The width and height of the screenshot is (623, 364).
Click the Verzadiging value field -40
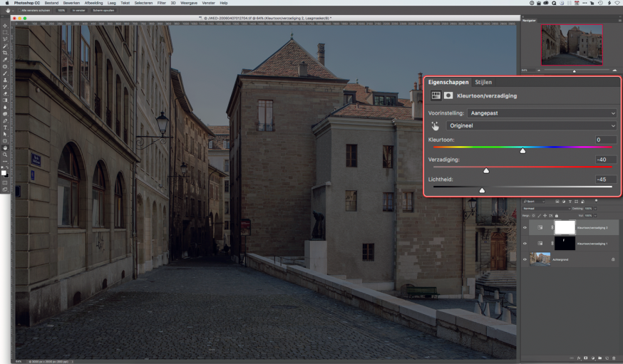[x=606, y=160]
